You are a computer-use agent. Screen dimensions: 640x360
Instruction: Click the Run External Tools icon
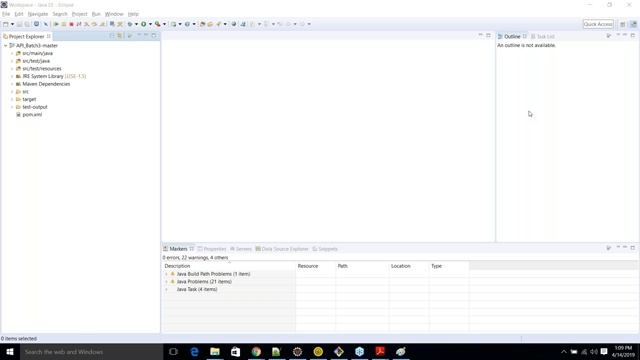coord(158,24)
